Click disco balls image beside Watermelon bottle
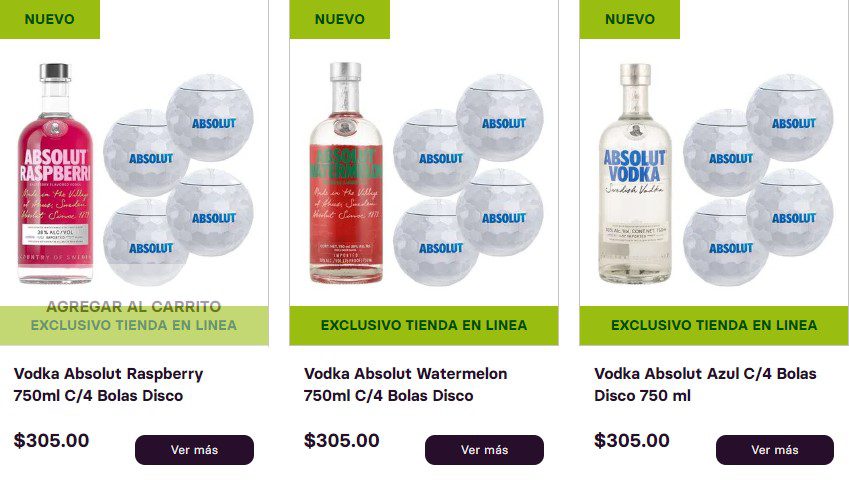 pyautogui.click(x=468, y=180)
